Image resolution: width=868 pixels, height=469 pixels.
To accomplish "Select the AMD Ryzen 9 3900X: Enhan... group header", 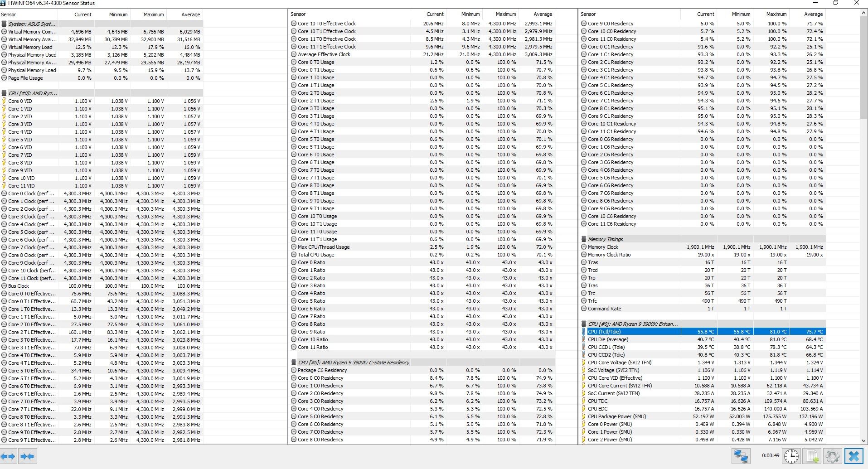I will pyautogui.click(x=703, y=324).
